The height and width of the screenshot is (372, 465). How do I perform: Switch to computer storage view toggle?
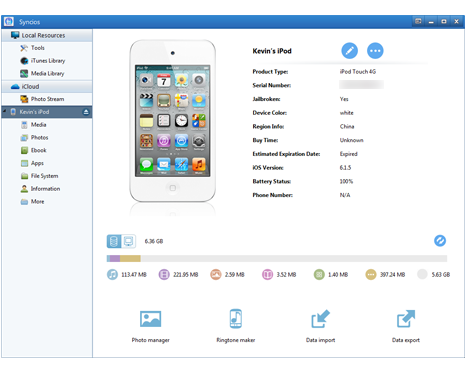pos(128,241)
